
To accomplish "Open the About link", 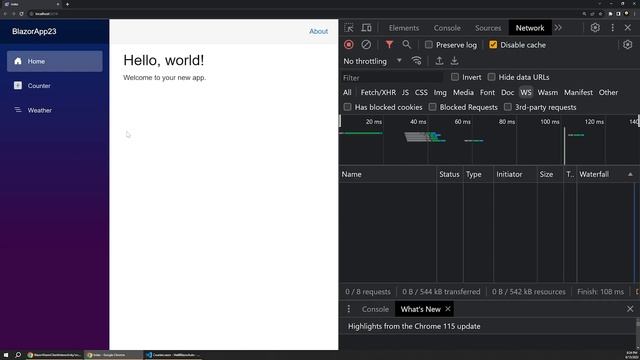I will [x=318, y=31].
